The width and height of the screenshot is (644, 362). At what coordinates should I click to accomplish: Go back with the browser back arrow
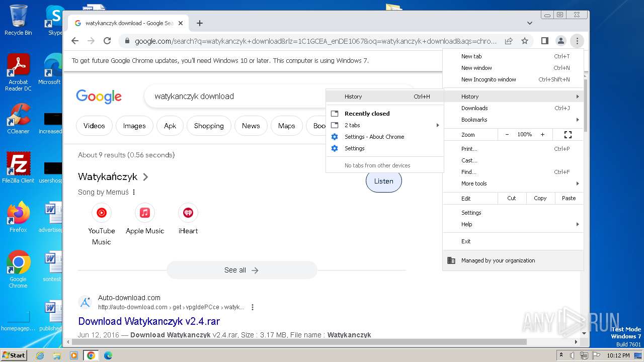75,41
